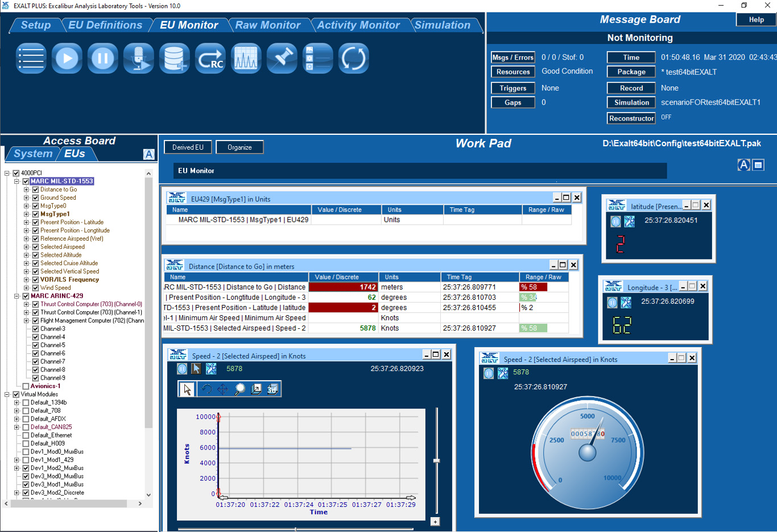The image size is (777, 532).
Task: Click the plane icon in gauge window
Action: coord(503,373)
